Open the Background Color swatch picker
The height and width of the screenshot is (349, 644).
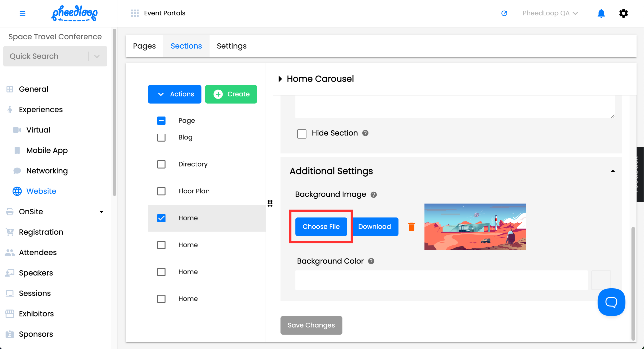[601, 280]
